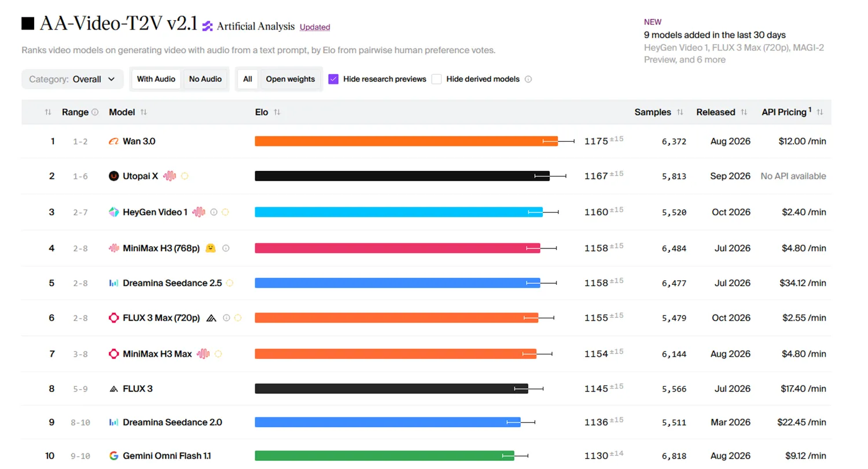
Task: Click the green Elo bar for Gemini Omni Flash 1.1
Action: pos(384,456)
